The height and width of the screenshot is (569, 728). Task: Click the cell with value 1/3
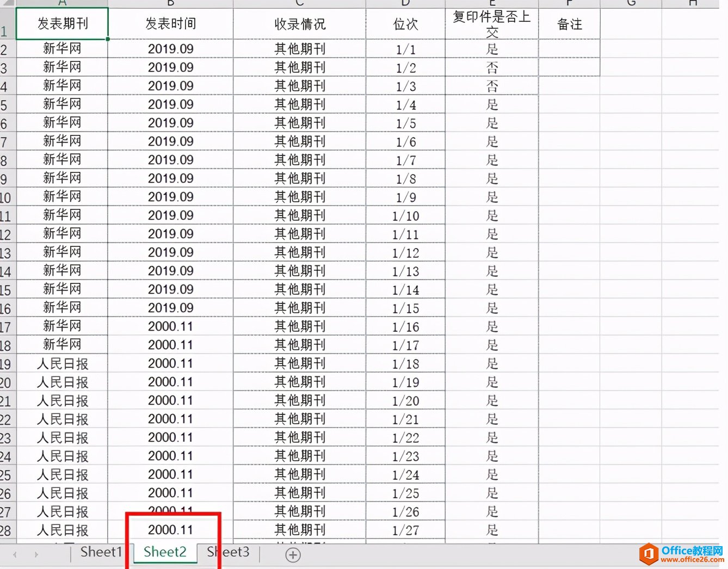(x=405, y=86)
